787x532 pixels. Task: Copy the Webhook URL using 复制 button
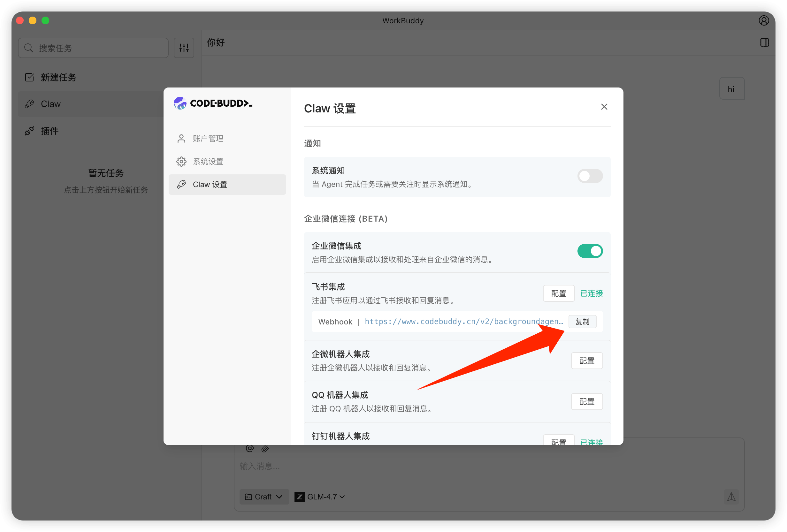click(x=583, y=321)
